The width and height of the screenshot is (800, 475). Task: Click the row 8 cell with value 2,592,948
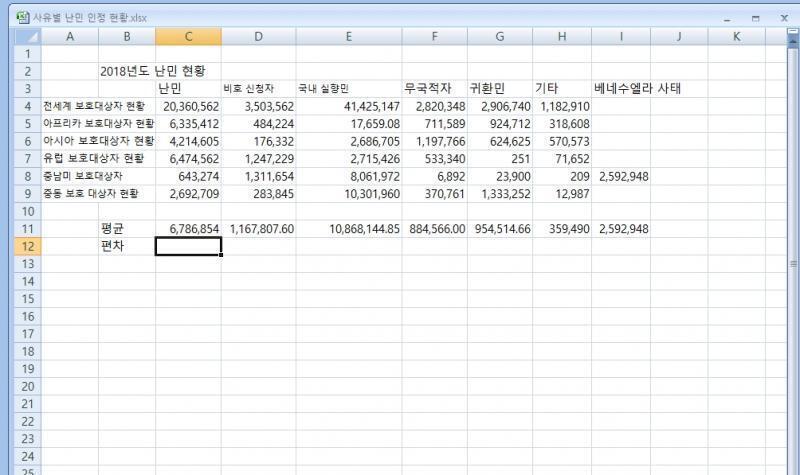(x=621, y=176)
